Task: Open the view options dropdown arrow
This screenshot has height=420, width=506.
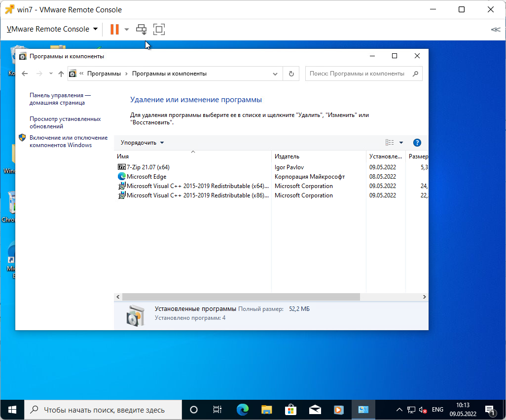Action: pos(401,143)
